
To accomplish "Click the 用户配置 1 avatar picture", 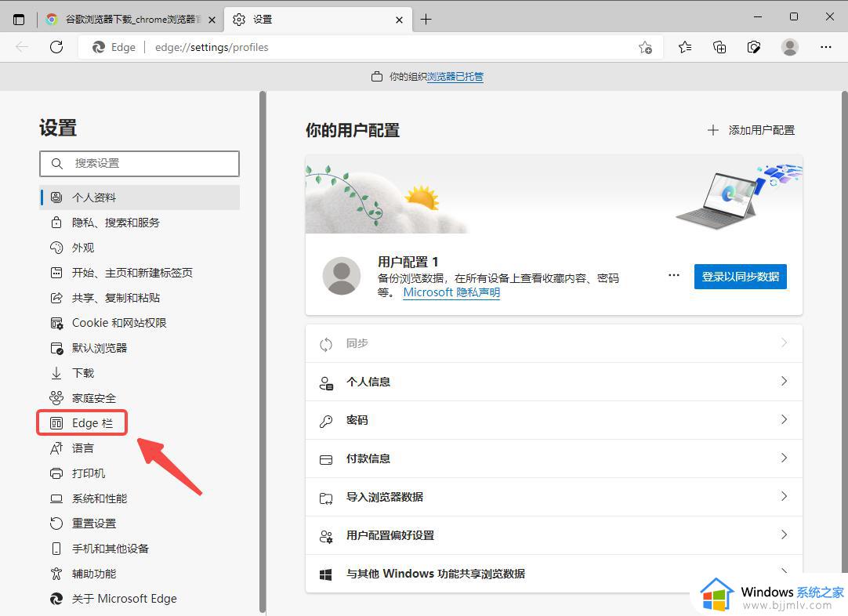I will [342, 276].
